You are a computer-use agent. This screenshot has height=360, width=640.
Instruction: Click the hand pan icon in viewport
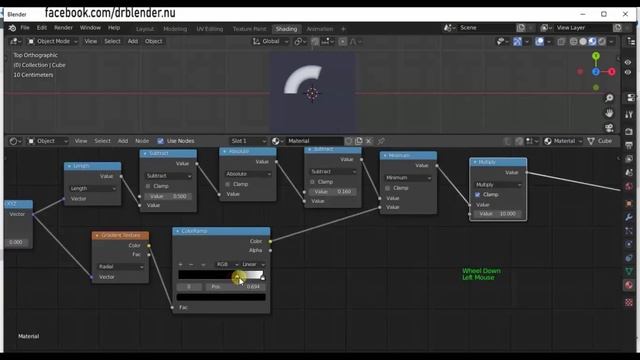609,113
